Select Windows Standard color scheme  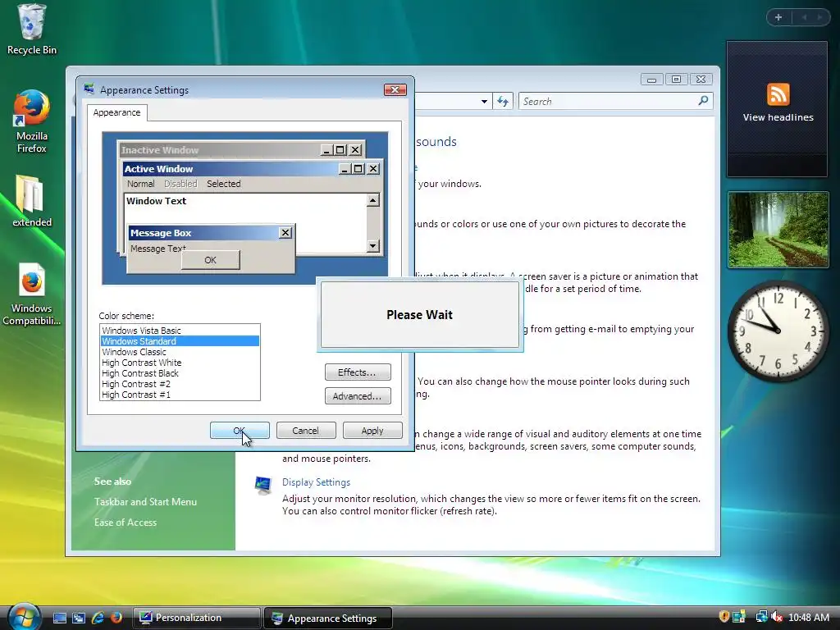pyautogui.click(x=180, y=341)
